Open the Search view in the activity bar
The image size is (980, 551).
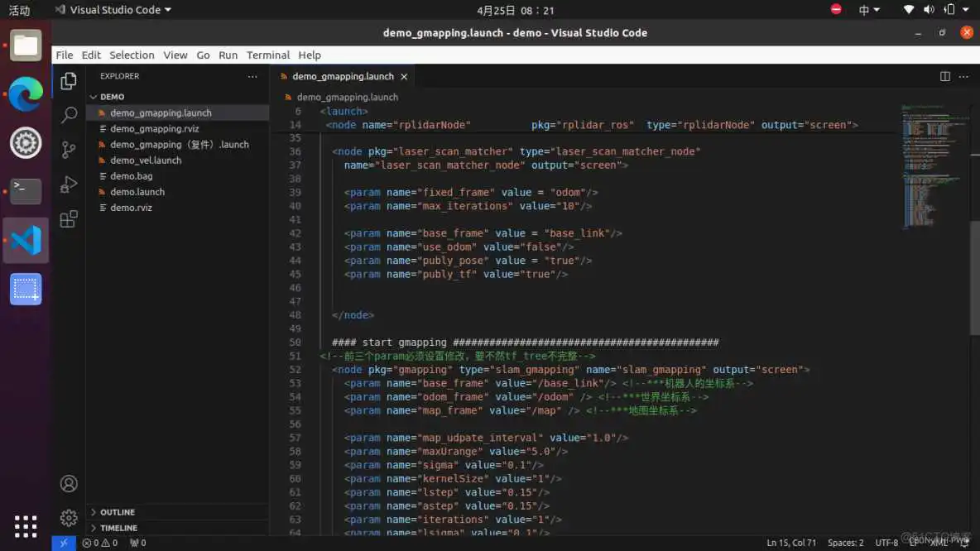point(68,115)
